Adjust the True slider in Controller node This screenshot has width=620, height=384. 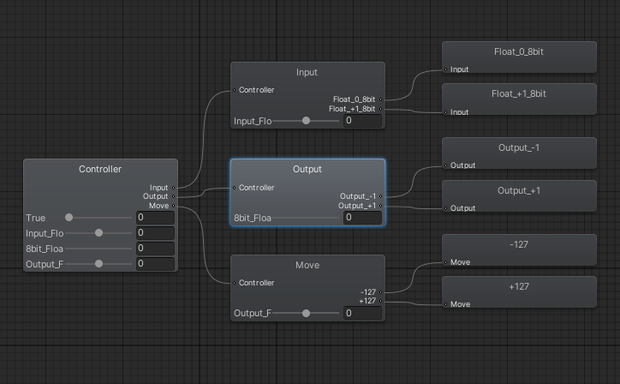[98, 218]
